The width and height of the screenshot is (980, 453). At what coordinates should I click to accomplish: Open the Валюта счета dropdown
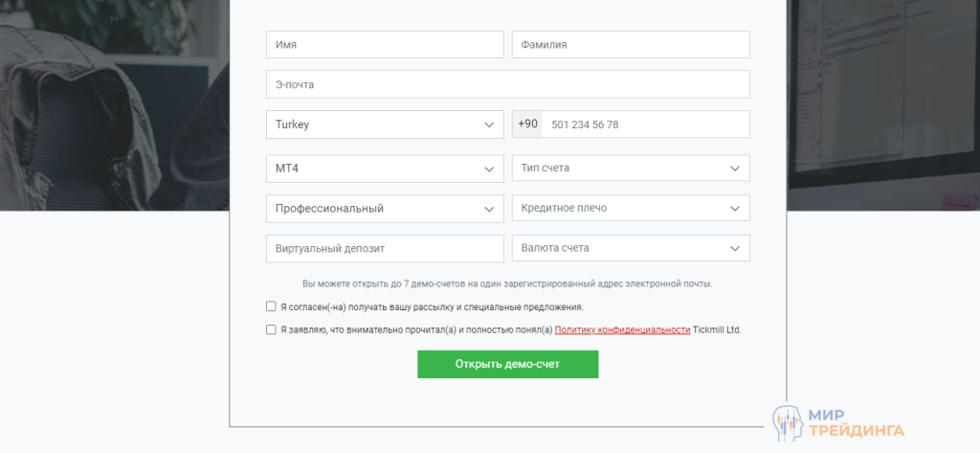630,248
